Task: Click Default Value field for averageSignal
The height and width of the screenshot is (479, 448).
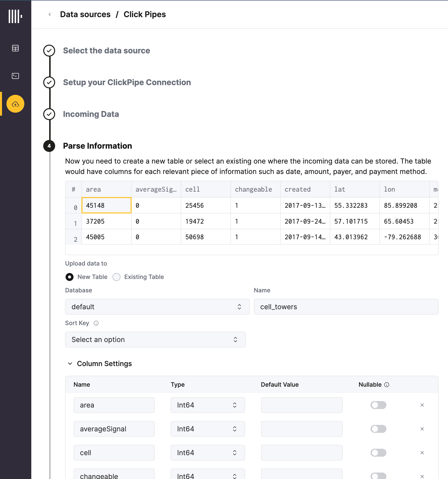Action: (302, 429)
